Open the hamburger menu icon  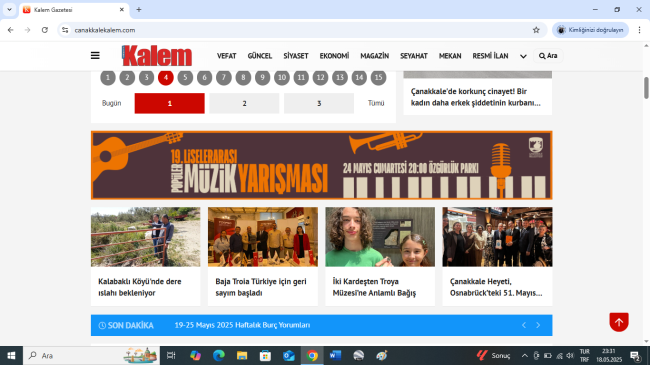[x=95, y=56]
